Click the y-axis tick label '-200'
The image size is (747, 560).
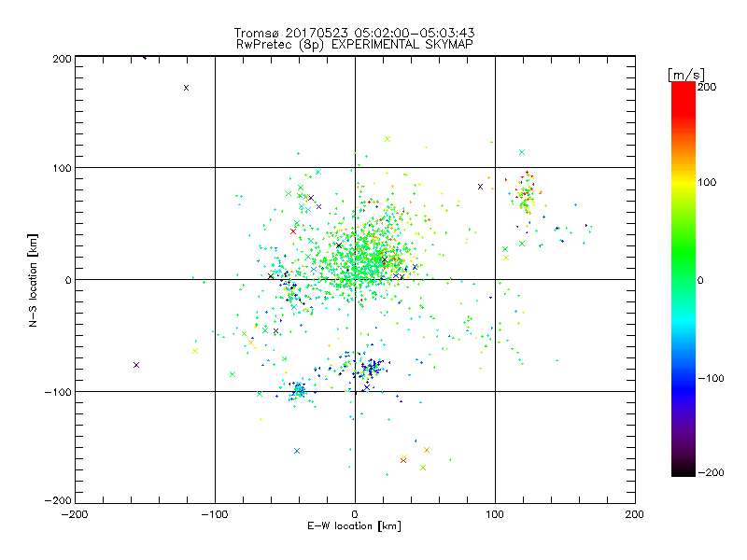tap(58, 500)
